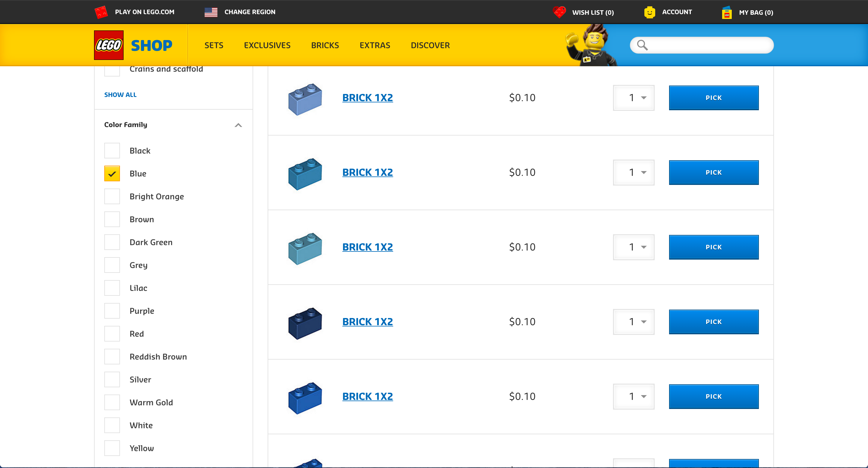The image size is (868, 468).
Task: Pick the dark navy Brick 1x2
Action: [x=714, y=322]
